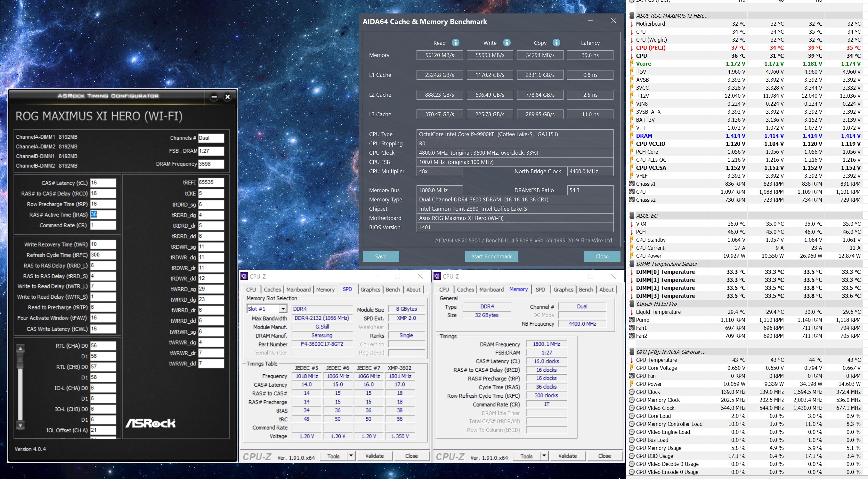Close the ASRock Timing Configurator window
Viewport: 868px width, 479px height.
point(227,97)
